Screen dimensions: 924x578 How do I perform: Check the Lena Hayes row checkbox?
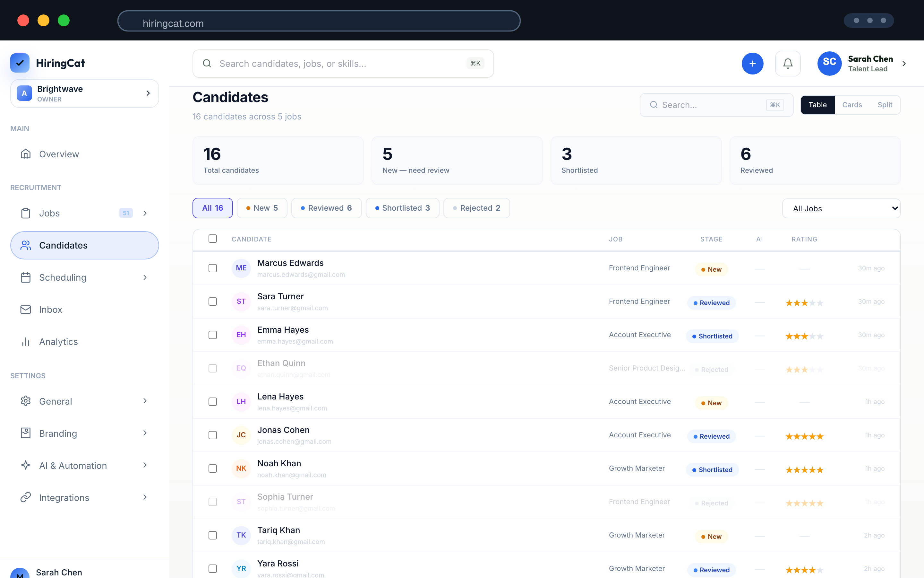pos(213,402)
